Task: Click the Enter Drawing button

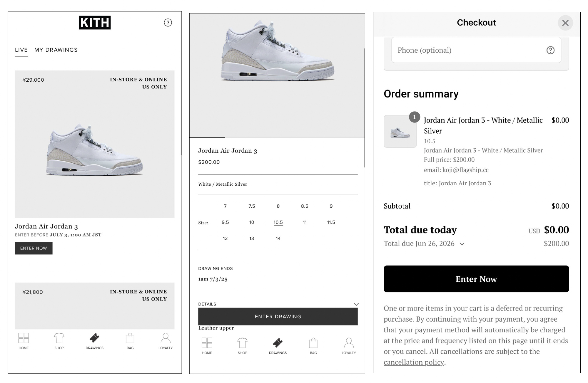Action: point(278,317)
